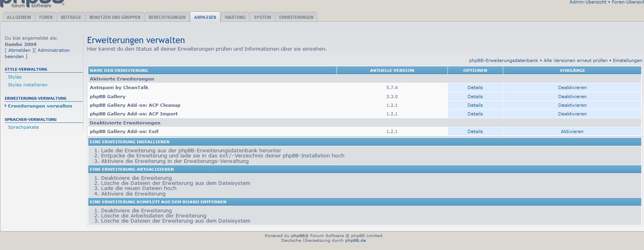Click the Deaktivierte Erweiterungen section row
Viewport: 644px width, 250px height.
(365, 123)
